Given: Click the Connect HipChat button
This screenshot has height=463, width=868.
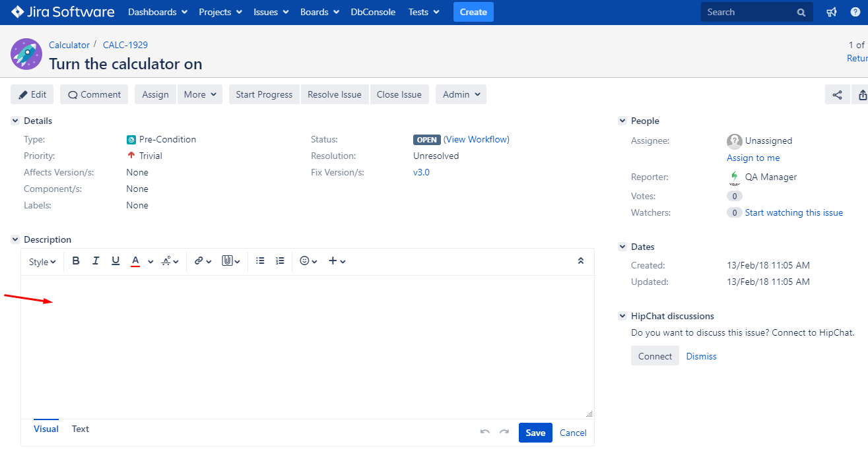Looking at the screenshot, I should tap(655, 356).
